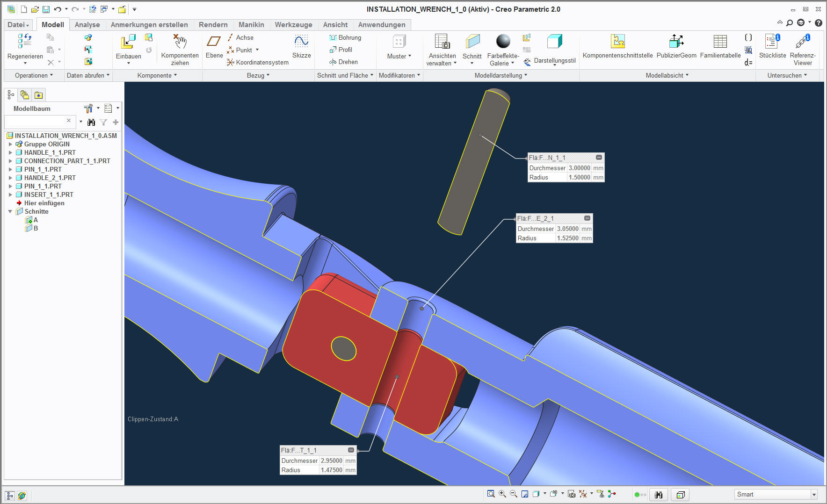
Task: Click the undo arrow icon
Action: (58, 9)
